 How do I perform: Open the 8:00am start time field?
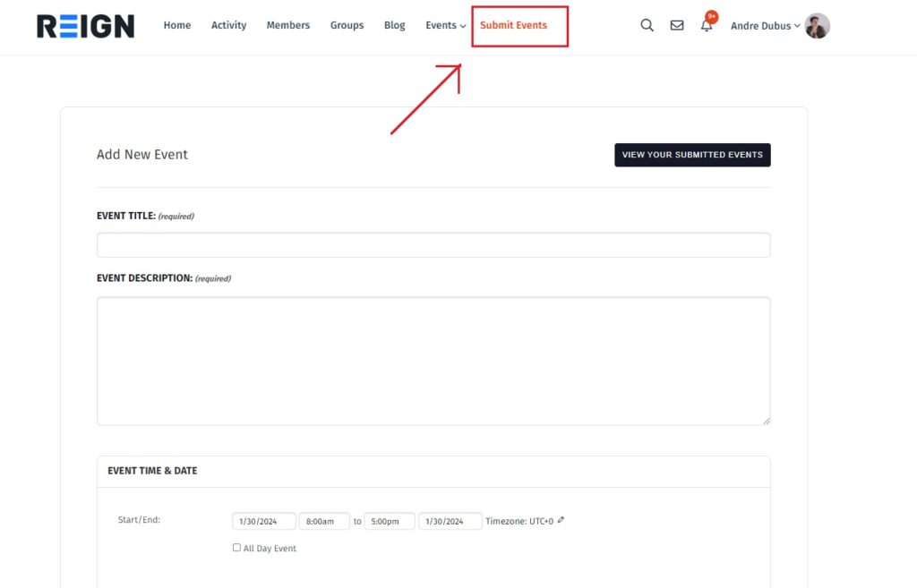point(324,522)
